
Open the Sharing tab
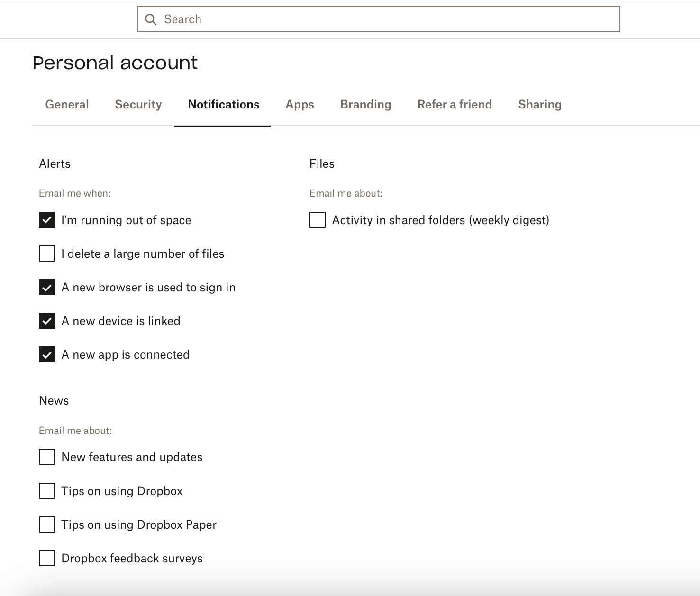(540, 104)
